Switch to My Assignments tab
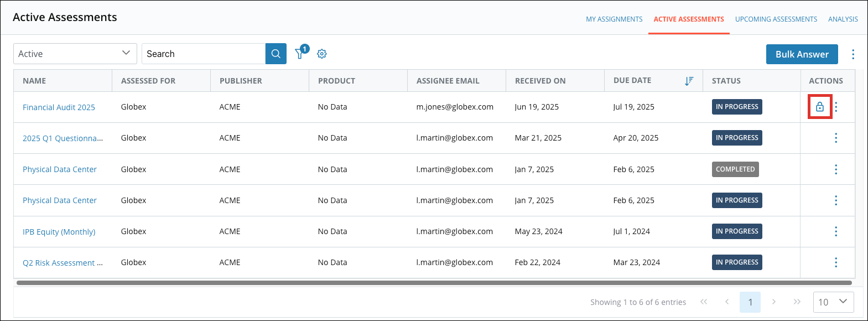 614,19
